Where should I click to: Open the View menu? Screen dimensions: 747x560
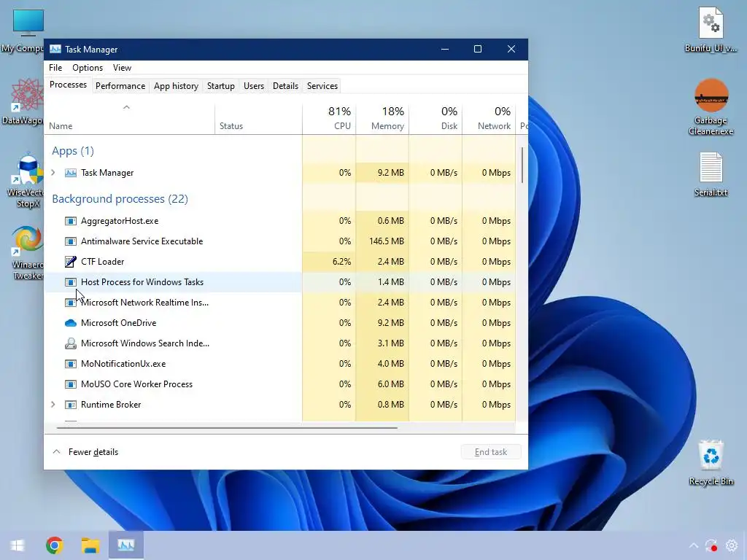122,68
